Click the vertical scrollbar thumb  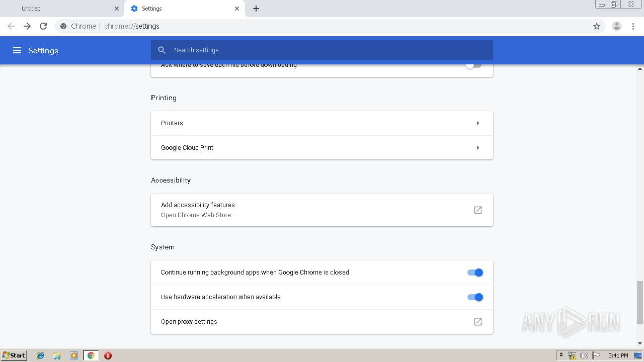(x=640, y=303)
